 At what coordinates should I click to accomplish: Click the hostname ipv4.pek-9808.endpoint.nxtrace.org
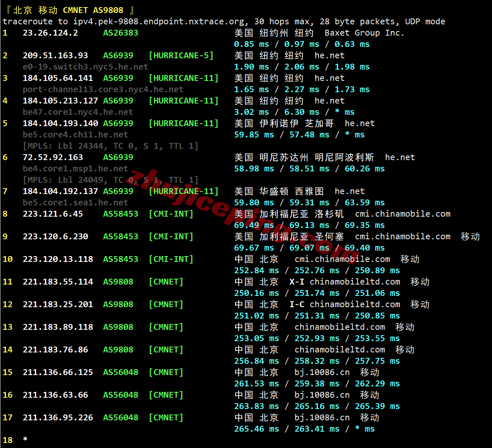[x=159, y=22]
